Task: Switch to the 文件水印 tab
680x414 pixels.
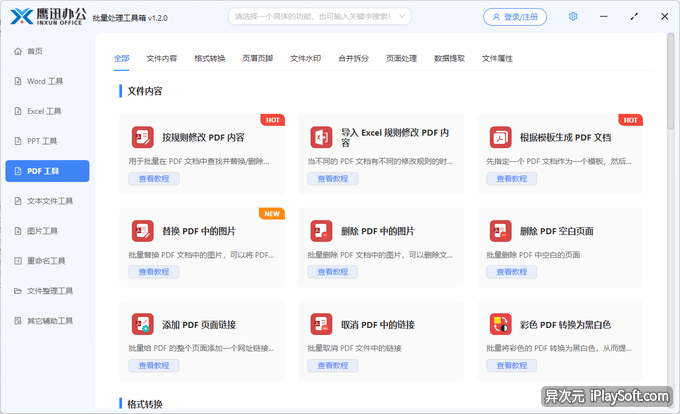Action: [306, 58]
